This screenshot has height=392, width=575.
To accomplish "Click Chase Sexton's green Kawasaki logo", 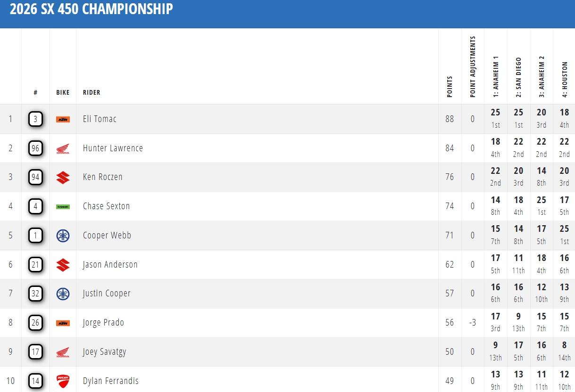I will click(x=63, y=206).
